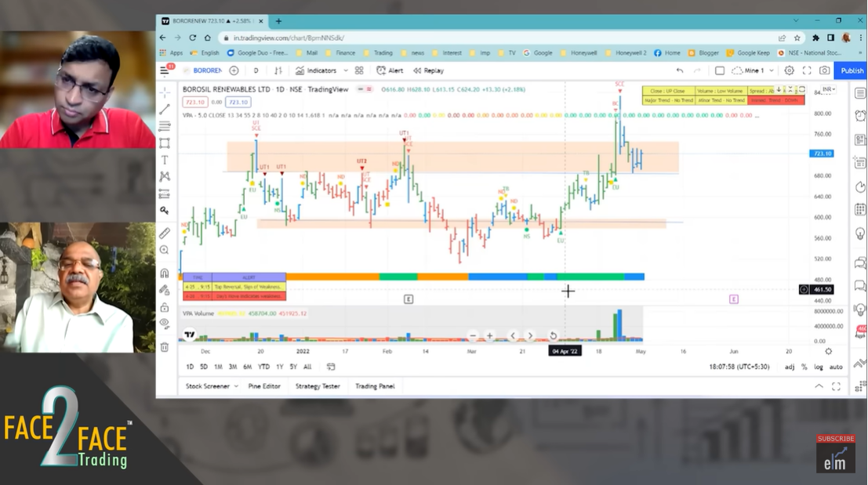The width and height of the screenshot is (868, 485).
Task: Select the prediction and measurement tool
Action: [165, 194]
